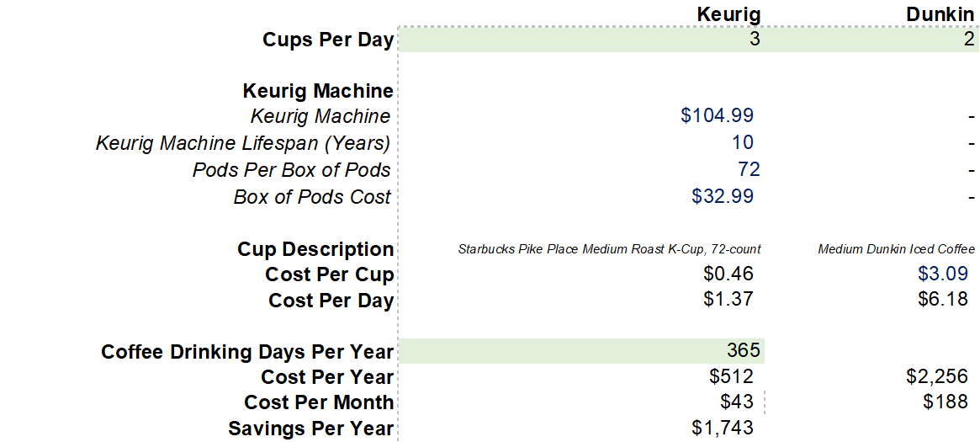Select the Dunkin Cost Per Day $6.18
980x442 pixels.
click(943, 300)
